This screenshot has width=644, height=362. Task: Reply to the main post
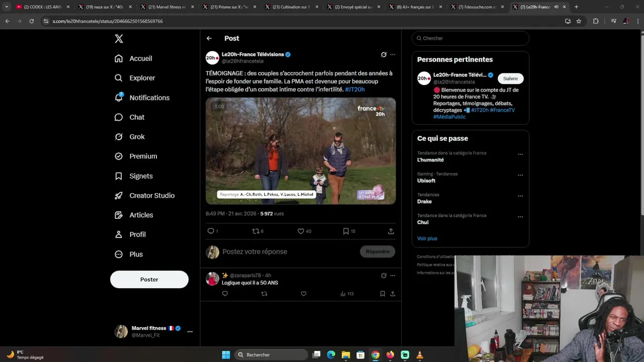213,231
